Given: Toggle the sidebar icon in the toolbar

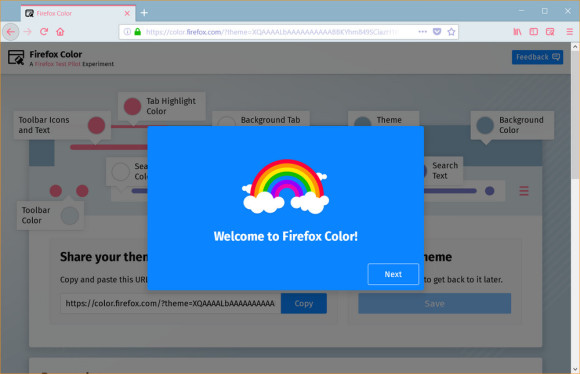Looking at the screenshot, I should click(533, 32).
